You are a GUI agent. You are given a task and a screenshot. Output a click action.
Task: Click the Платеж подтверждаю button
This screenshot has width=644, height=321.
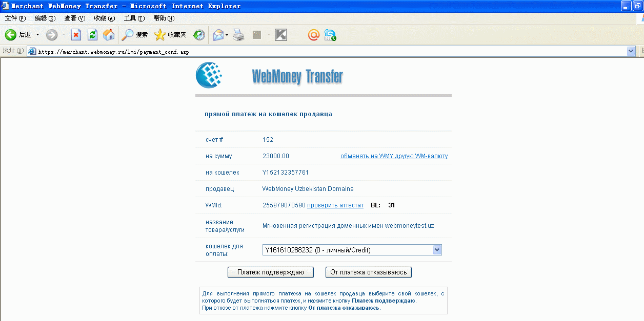point(270,272)
